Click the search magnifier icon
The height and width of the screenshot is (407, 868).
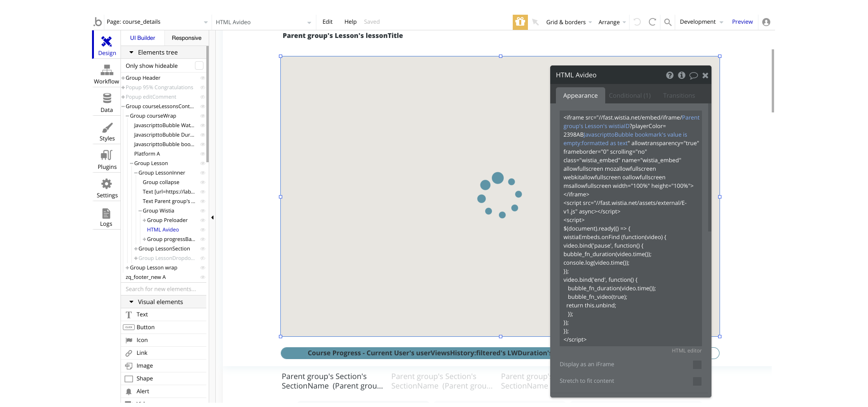pos(667,22)
